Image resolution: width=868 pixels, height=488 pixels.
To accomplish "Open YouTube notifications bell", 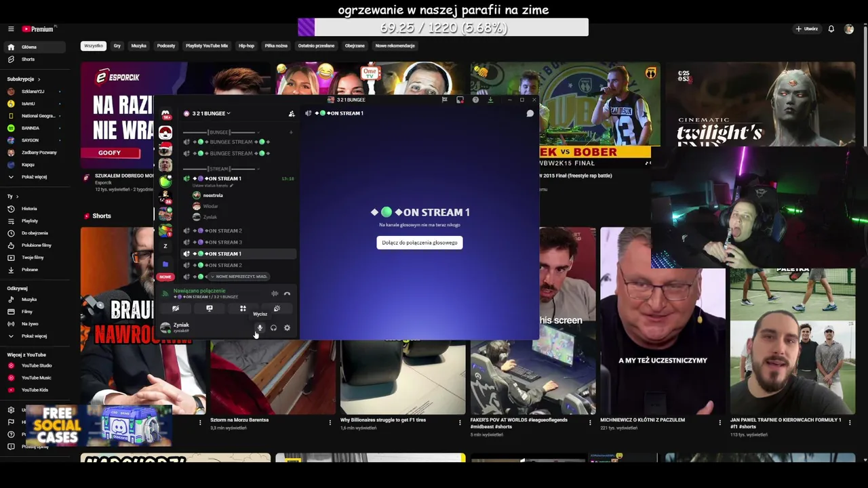I will tap(831, 29).
